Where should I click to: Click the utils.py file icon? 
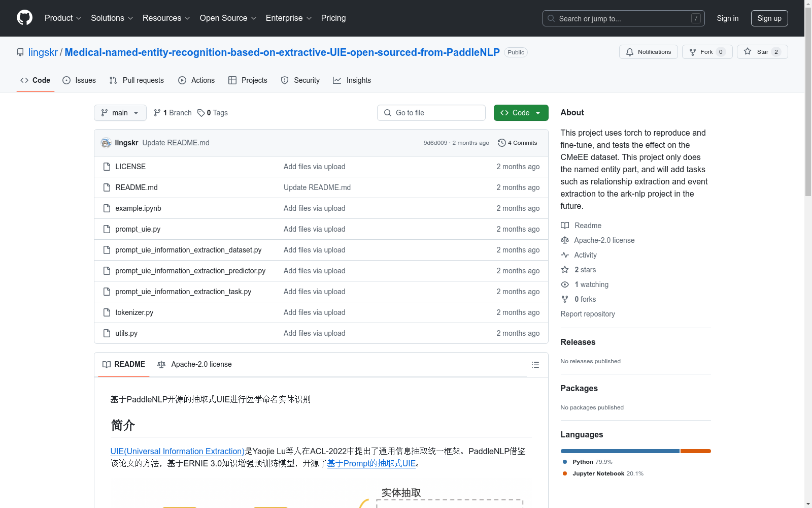tap(107, 333)
